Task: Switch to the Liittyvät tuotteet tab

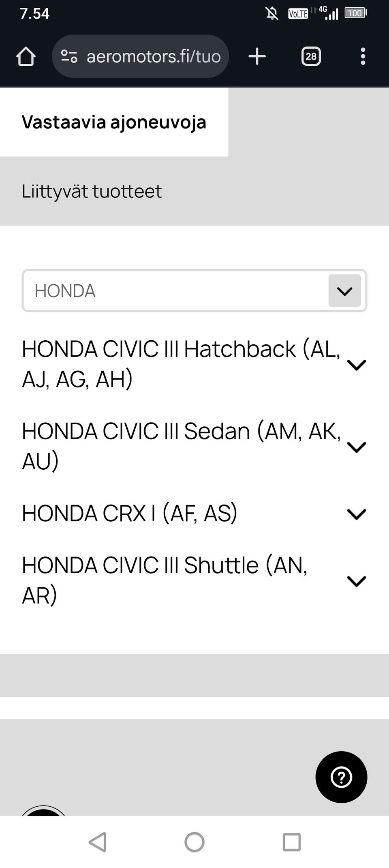Action: point(92,191)
